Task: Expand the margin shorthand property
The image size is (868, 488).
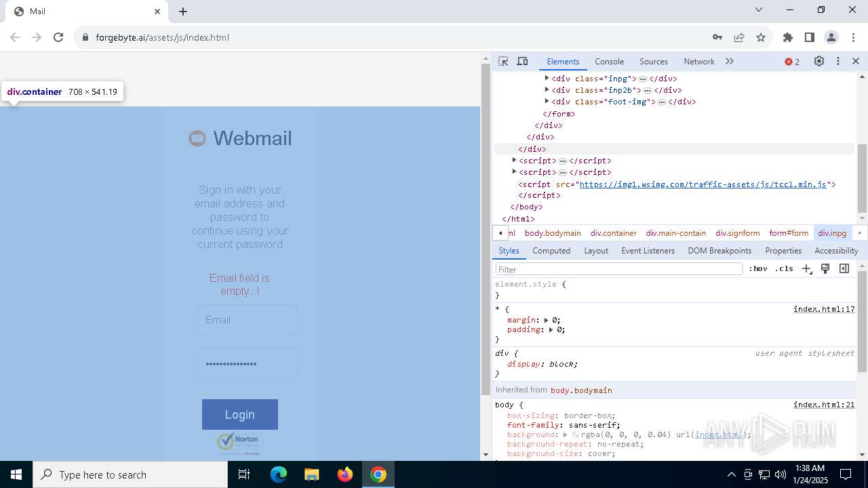Action: pos(547,320)
